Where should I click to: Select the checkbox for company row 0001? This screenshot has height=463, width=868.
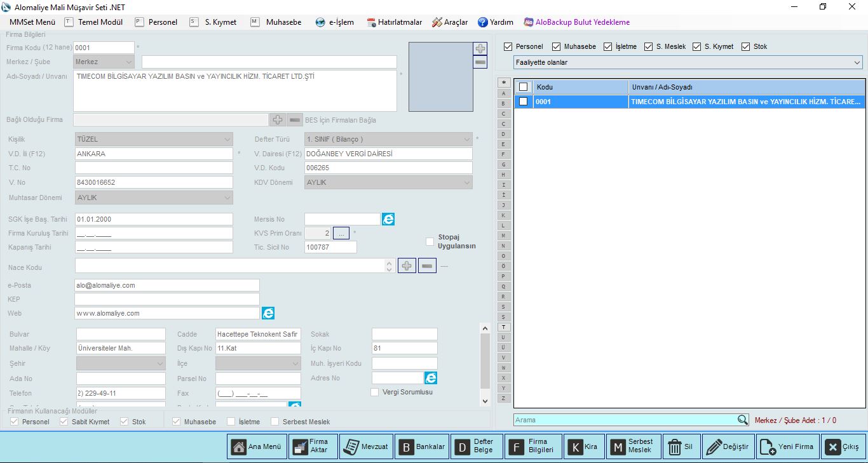pyautogui.click(x=524, y=101)
